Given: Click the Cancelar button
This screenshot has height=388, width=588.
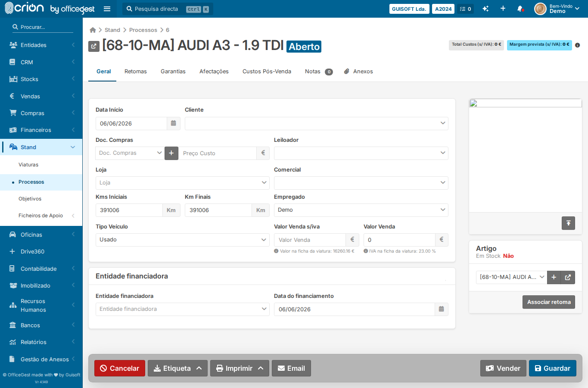Looking at the screenshot, I should (x=120, y=368).
